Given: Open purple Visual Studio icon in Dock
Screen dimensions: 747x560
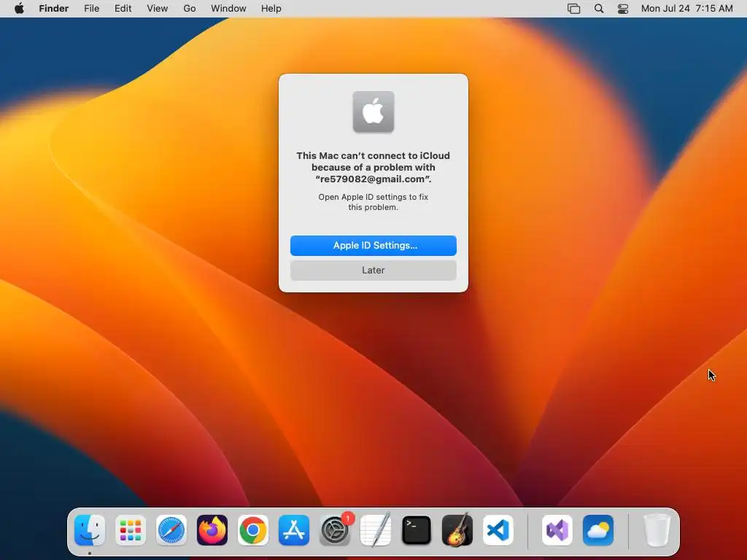Looking at the screenshot, I should tap(557, 531).
